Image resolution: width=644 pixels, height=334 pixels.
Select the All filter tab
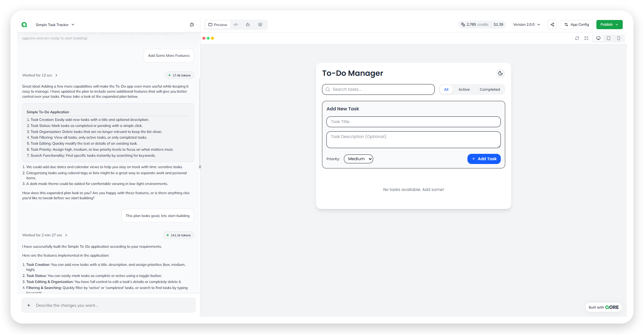pyautogui.click(x=446, y=89)
